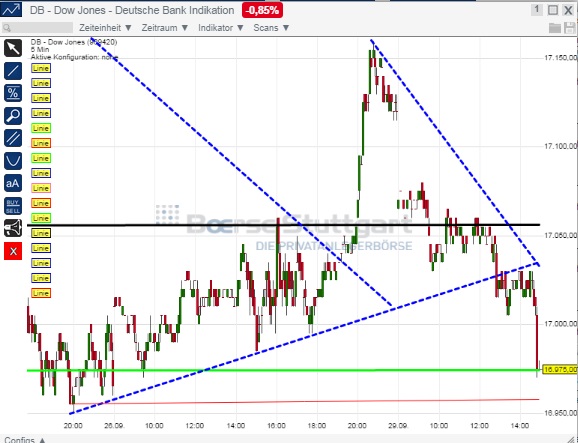The image size is (578, 443).
Task: Click the 17.000,00 price axis label
Action: pyautogui.click(x=560, y=324)
